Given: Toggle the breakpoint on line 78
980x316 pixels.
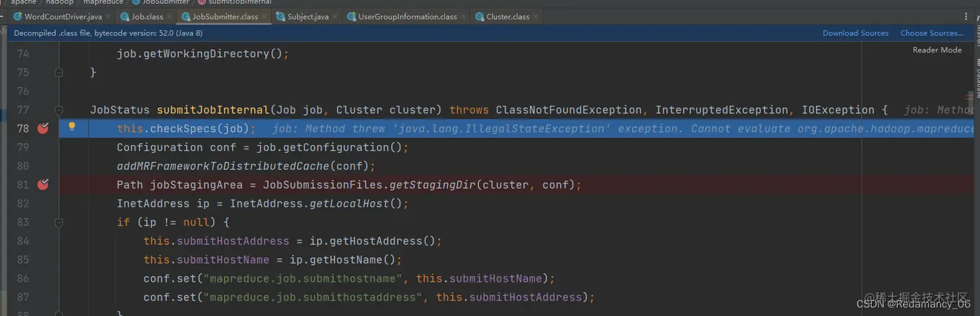Looking at the screenshot, I should 43,128.
